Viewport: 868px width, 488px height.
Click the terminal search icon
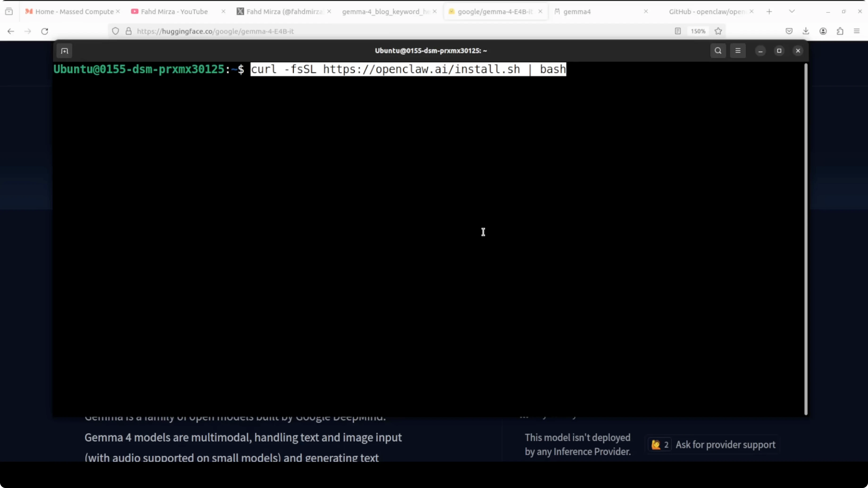[x=718, y=51]
